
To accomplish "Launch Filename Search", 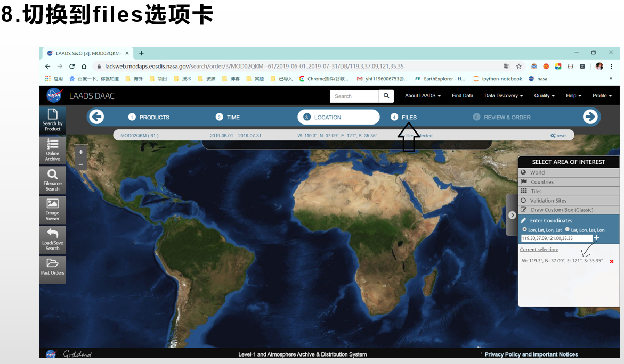I will pyautogui.click(x=52, y=180).
